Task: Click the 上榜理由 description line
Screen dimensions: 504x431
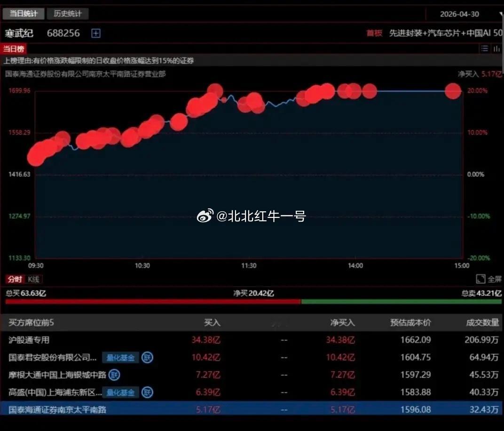Action: [99, 61]
